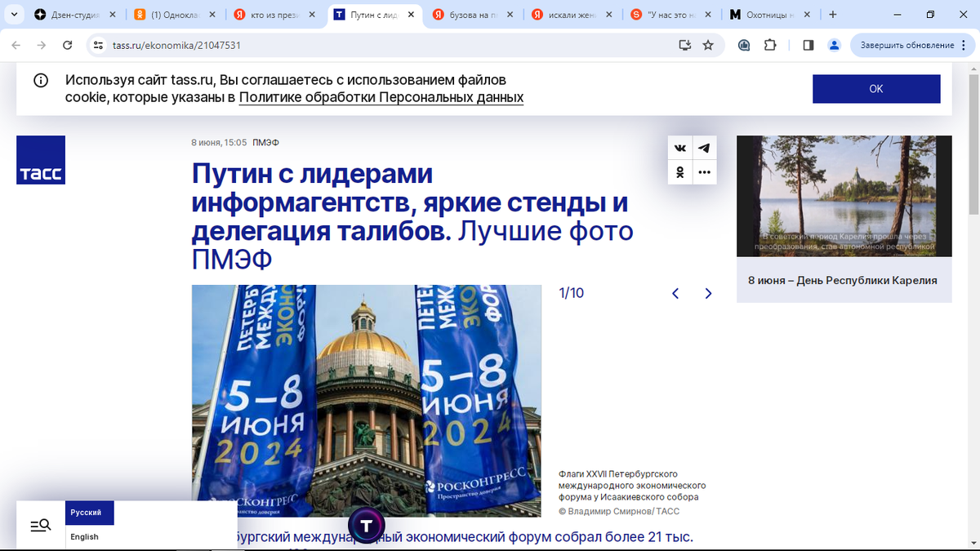Viewport: 980px width, 551px height.
Task: Open the Chrome three-dot menu
Action: click(964, 45)
